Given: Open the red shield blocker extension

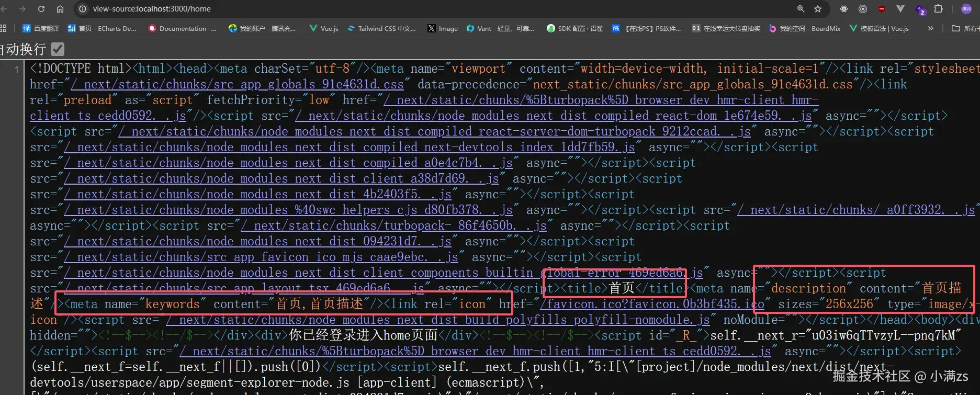Looking at the screenshot, I should [x=882, y=9].
